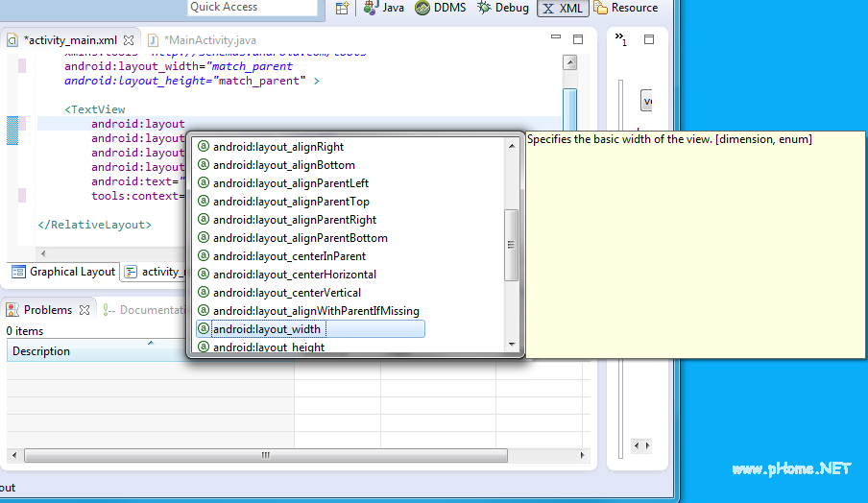Click editor vertical scroll up arrow

point(569,62)
